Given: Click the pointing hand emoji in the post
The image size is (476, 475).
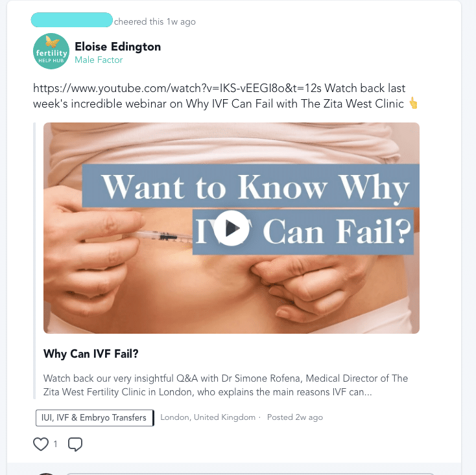Looking at the screenshot, I should pos(413,103).
